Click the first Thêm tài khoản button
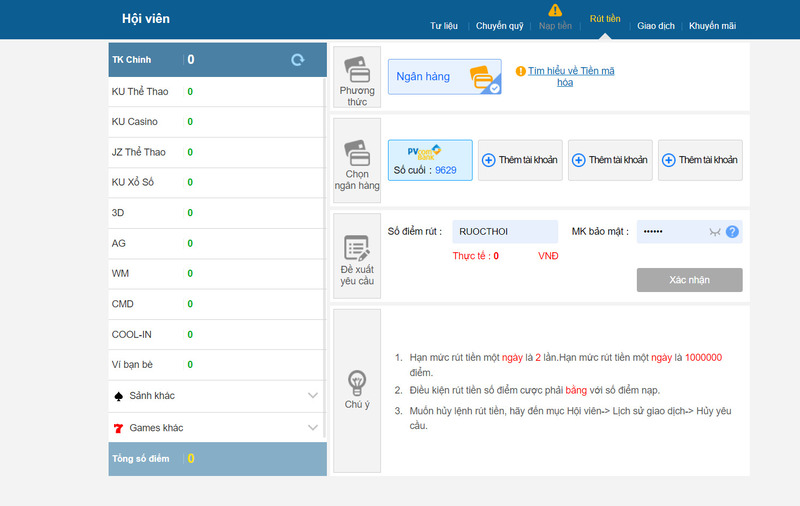Image resolution: width=800 pixels, height=506 pixels. (520, 160)
